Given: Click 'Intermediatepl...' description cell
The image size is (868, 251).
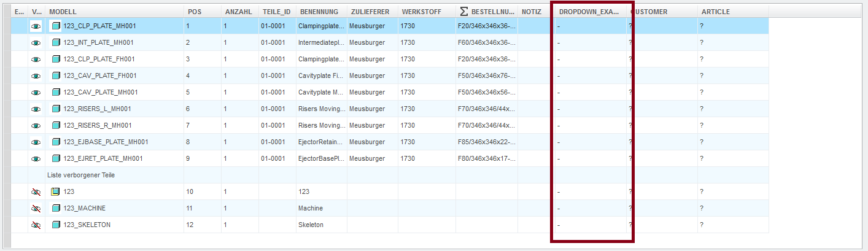Looking at the screenshot, I should point(321,43).
